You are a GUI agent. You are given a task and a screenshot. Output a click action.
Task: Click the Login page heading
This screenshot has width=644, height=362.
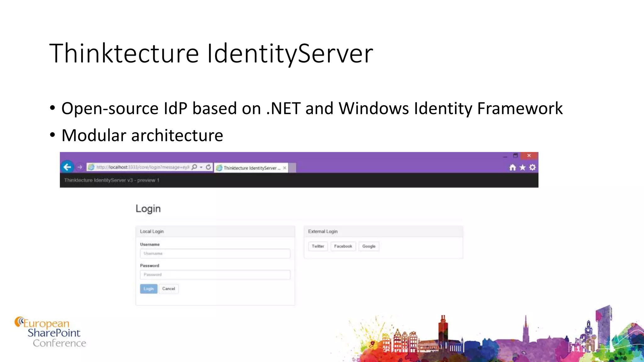coord(148,209)
